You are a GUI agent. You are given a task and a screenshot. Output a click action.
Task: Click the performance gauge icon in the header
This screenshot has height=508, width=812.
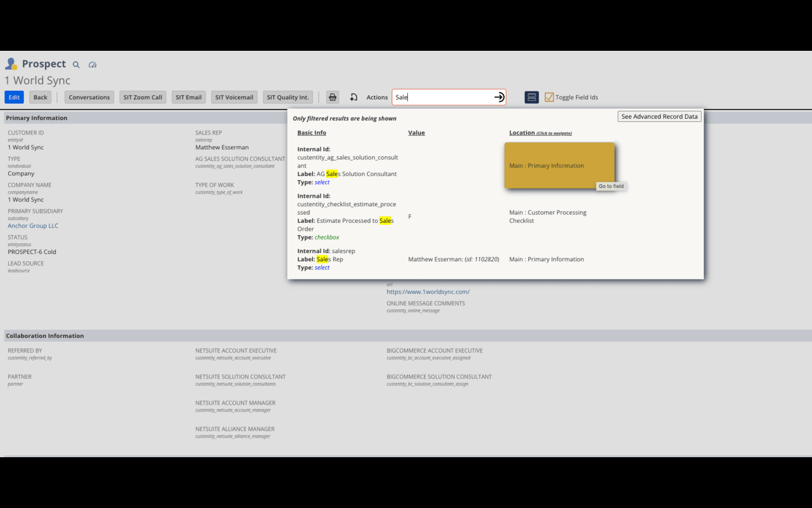(x=93, y=64)
